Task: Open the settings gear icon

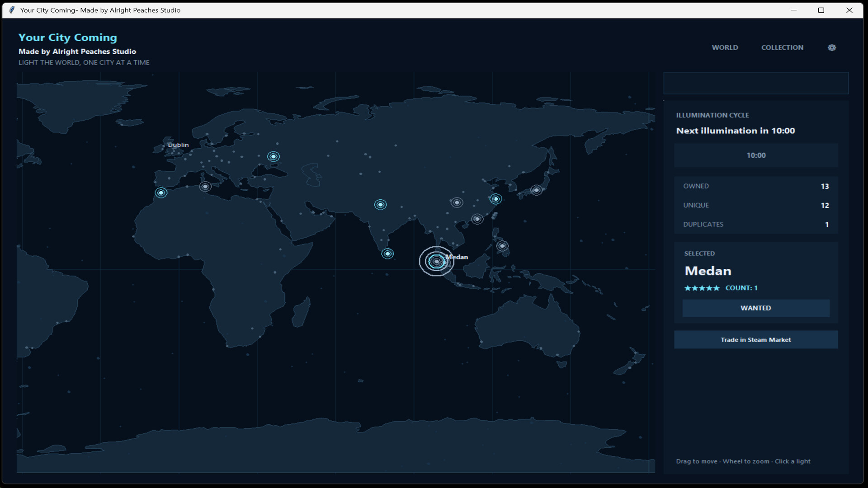Action: click(832, 47)
